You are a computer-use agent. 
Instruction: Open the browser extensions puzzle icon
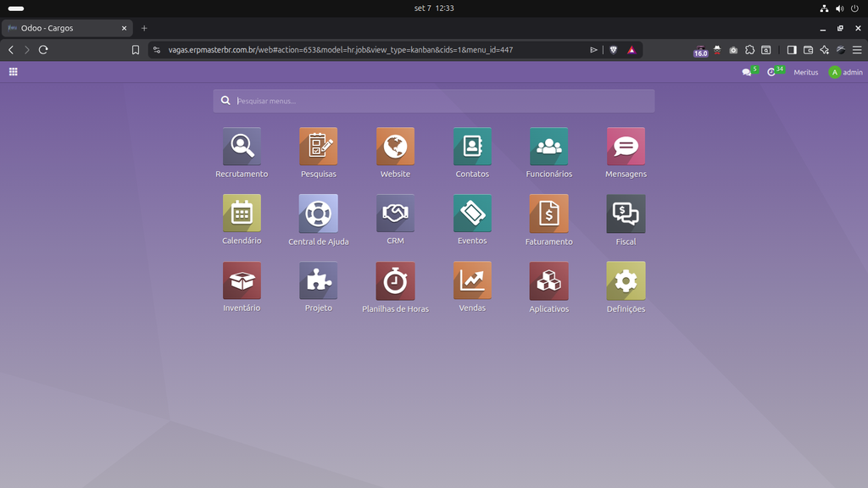pos(749,50)
